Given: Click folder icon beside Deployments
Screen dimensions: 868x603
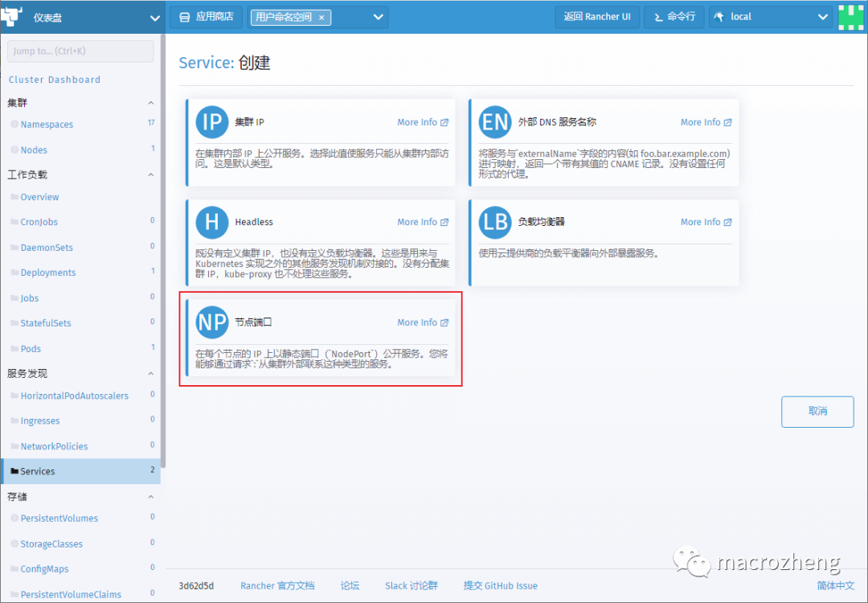Looking at the screenshot, I should point(15,273).
